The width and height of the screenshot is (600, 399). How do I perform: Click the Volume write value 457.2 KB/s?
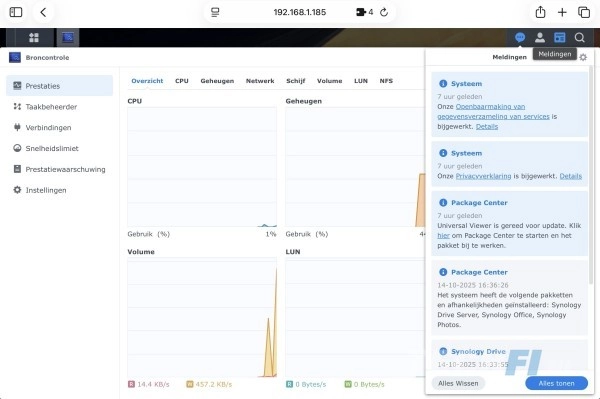pyautogui.click(x=214, y=384)
